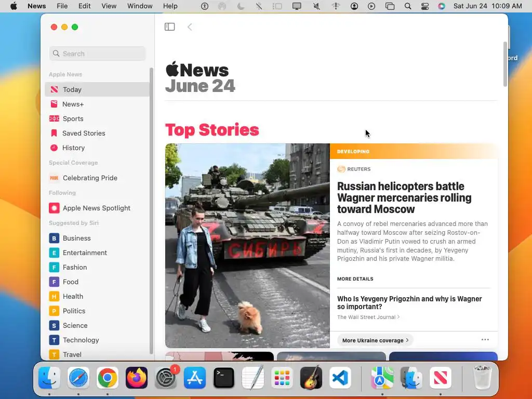This screenshot has width=532, height=399.
Task: Open the View menu
Action: (109, 6)
